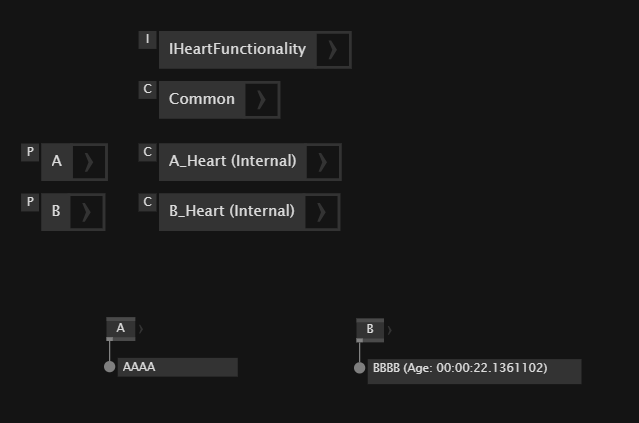Screen dimensions: 639x423
Task: Click the "C" badge beside B_Heart (Internal)
Action: 148,202
